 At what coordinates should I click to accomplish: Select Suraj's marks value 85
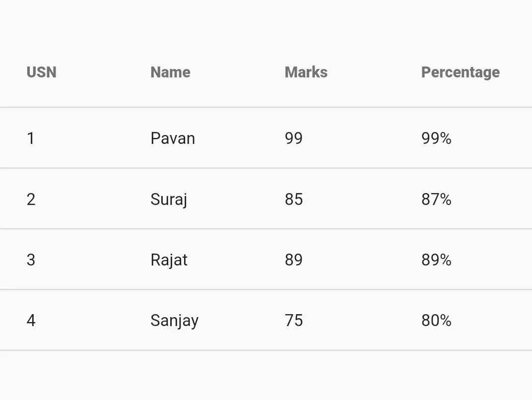[293, 200]
